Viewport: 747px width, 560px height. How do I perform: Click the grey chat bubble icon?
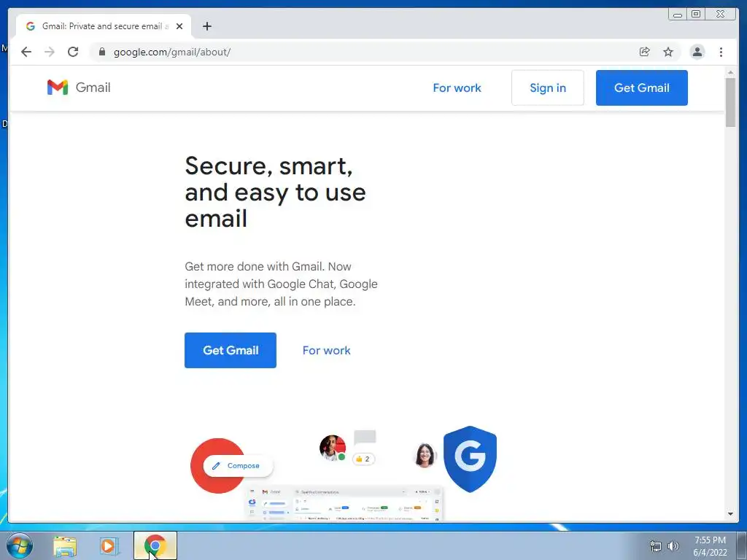coord(365,437)
